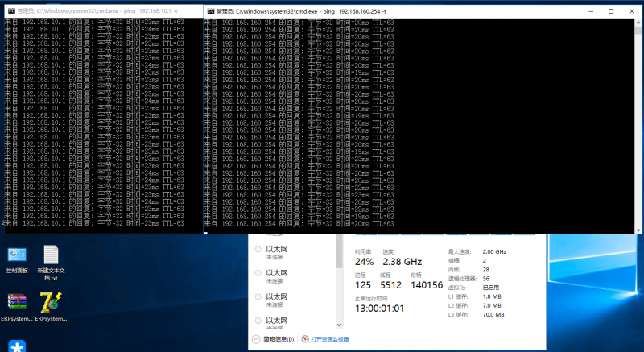Click the 2.38 GHz speed value
The image size is (644, 352).
(402, 262)
